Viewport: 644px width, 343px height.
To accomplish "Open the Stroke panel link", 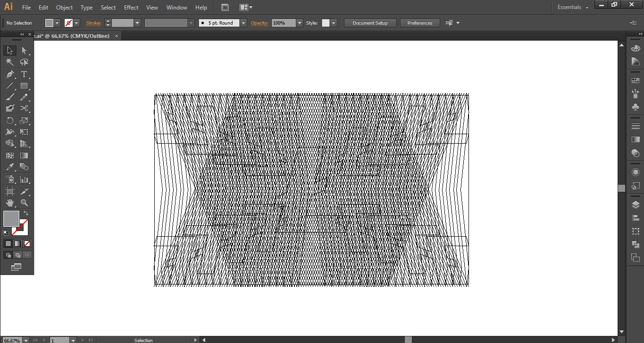I will [x=93, y=23].
